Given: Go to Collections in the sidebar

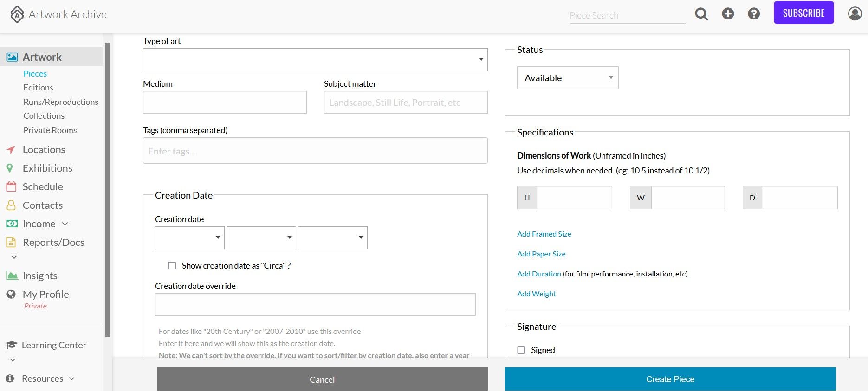Looking at the screenshot, I should pyautogui.click(x=44, y=116).
